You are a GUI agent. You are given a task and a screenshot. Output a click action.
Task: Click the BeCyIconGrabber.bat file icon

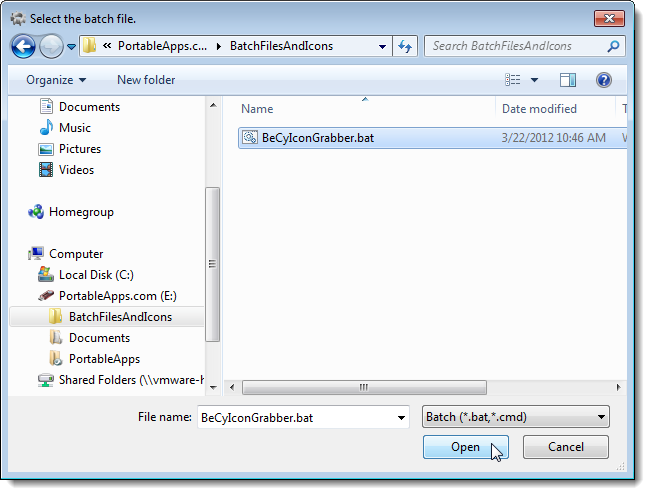[x=250, y=137]
